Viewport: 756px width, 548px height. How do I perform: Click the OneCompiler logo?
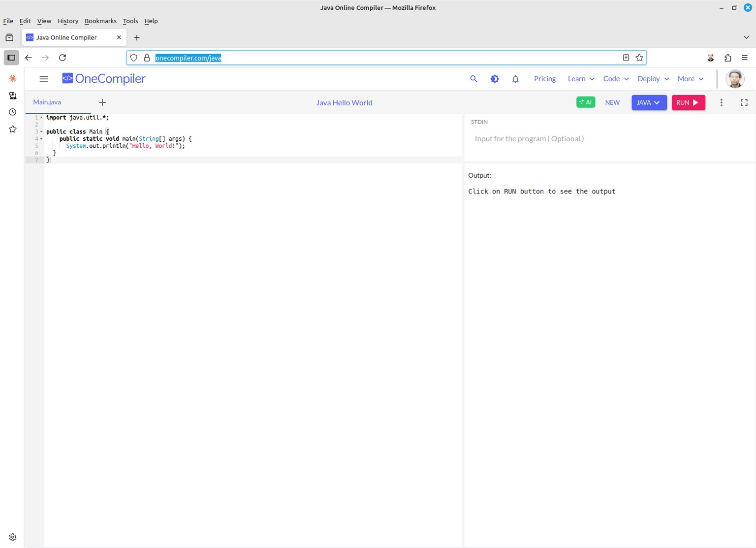pos(104,79)
